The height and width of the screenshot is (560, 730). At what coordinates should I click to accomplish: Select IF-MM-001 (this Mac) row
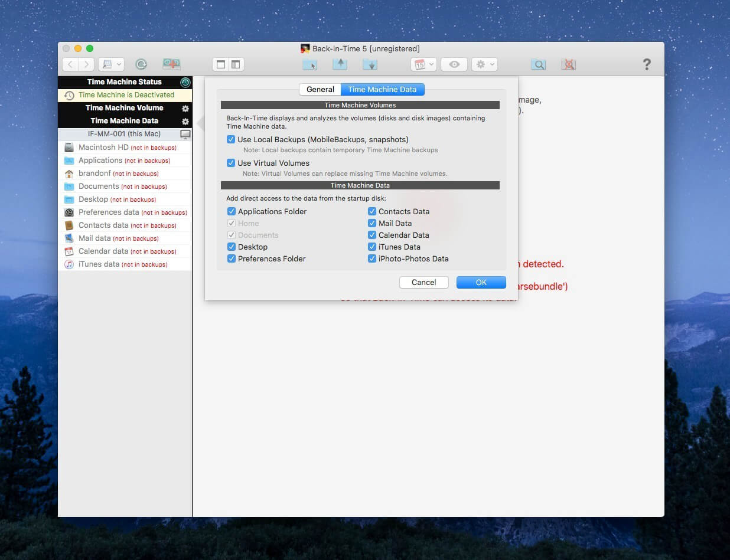point(125,134)
